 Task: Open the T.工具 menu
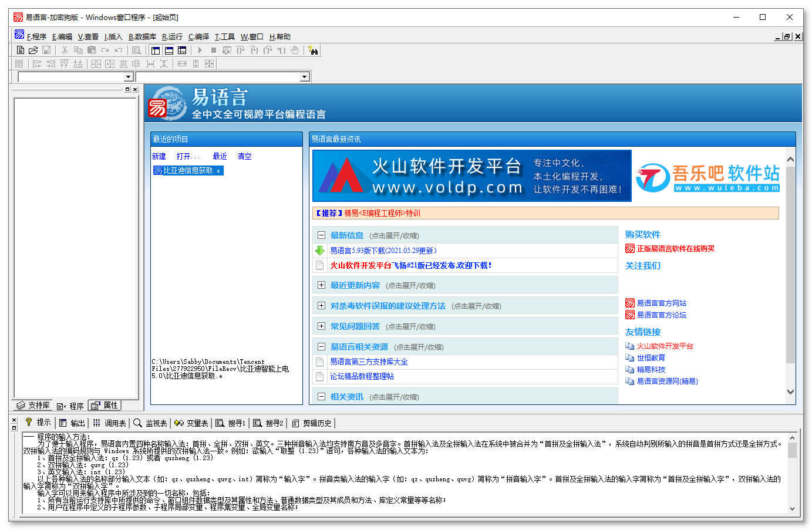pos(225,36)
